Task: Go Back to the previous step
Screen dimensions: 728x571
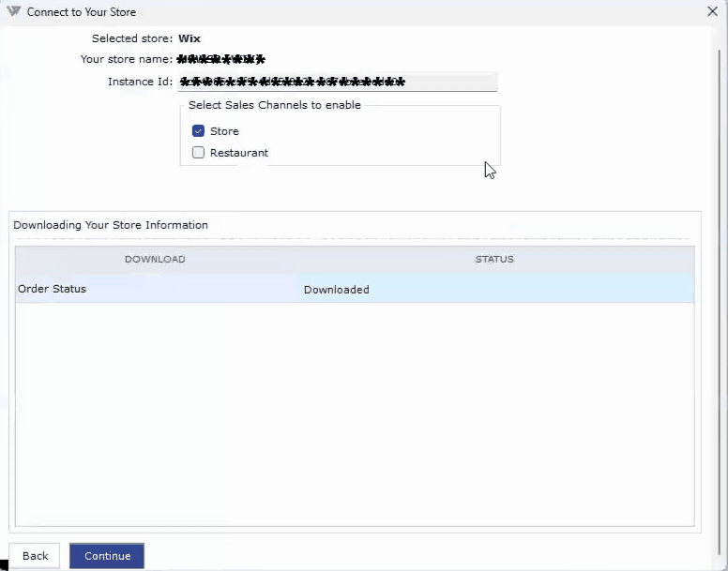Action: [35, 556]
